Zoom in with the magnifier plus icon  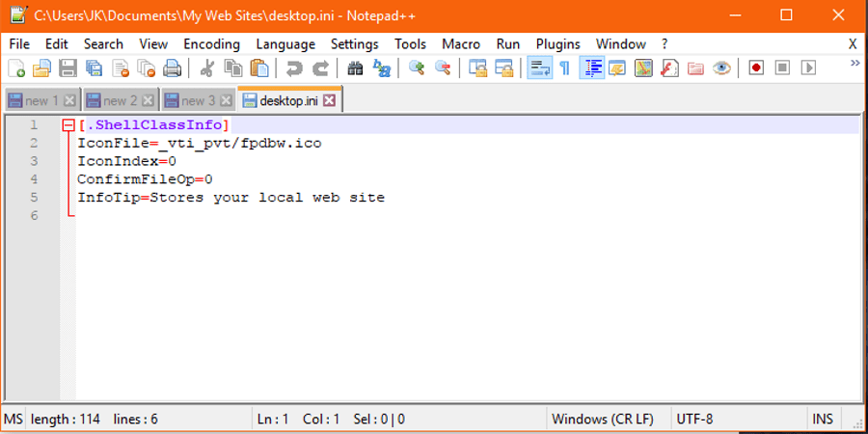coord(417,68)
